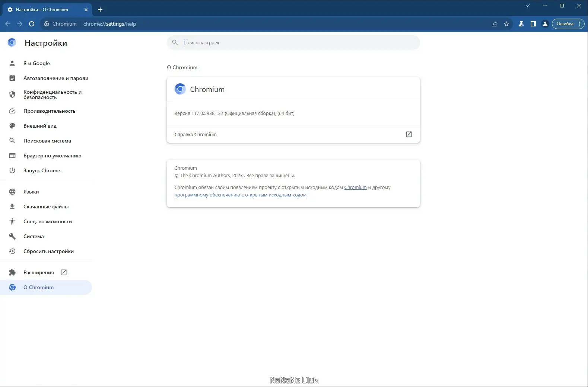This screenshot has width=588, height=387.
Task: Click the Настройки logo in the header
Action: point(12,43)
